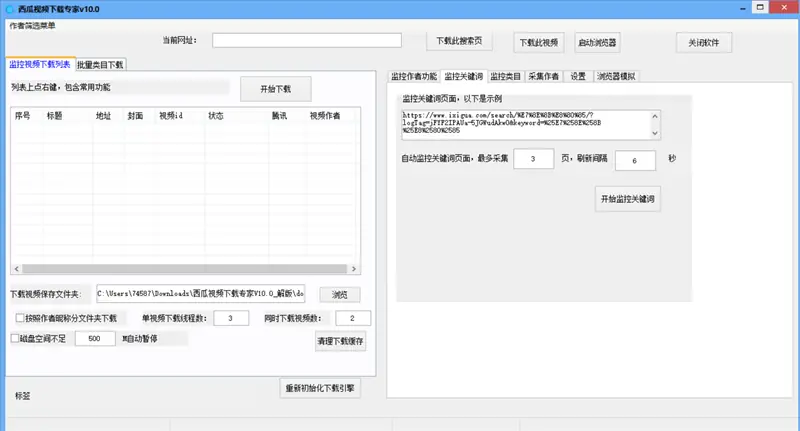Open the 监控作者功能 tab

414,76
